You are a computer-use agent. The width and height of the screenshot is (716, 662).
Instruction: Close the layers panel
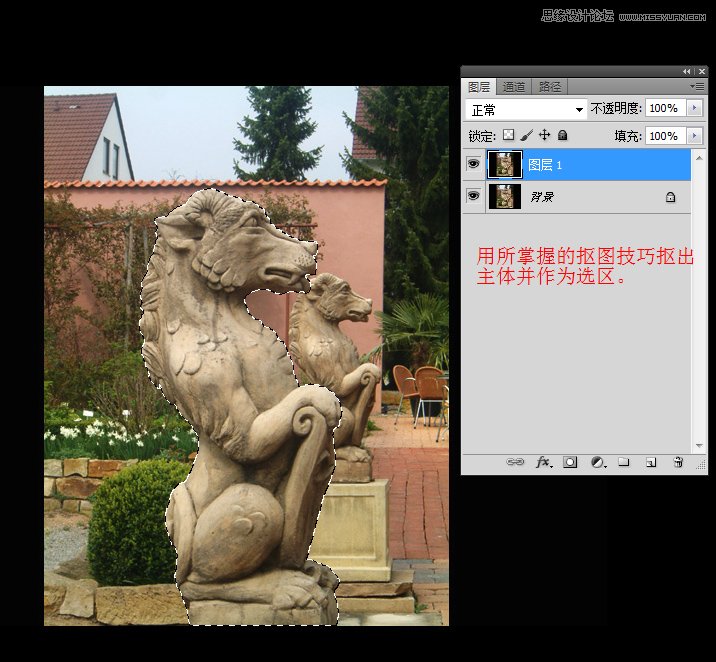coord(702,71)
